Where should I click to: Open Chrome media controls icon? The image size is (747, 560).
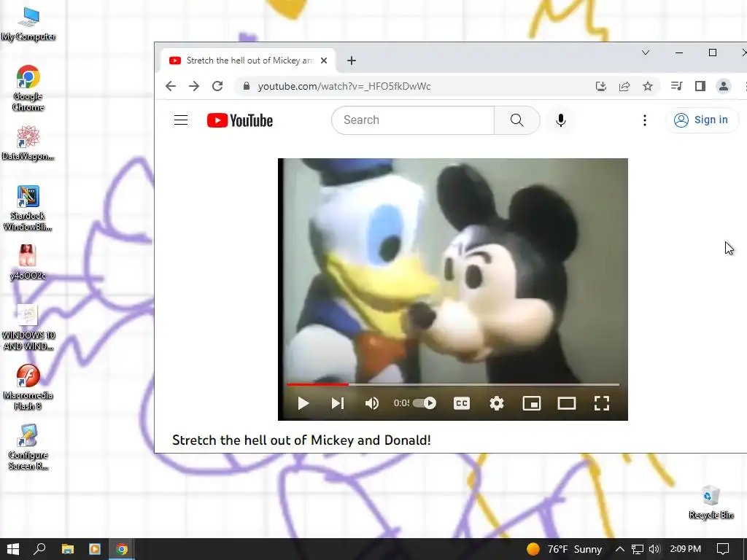coord(676,86)
